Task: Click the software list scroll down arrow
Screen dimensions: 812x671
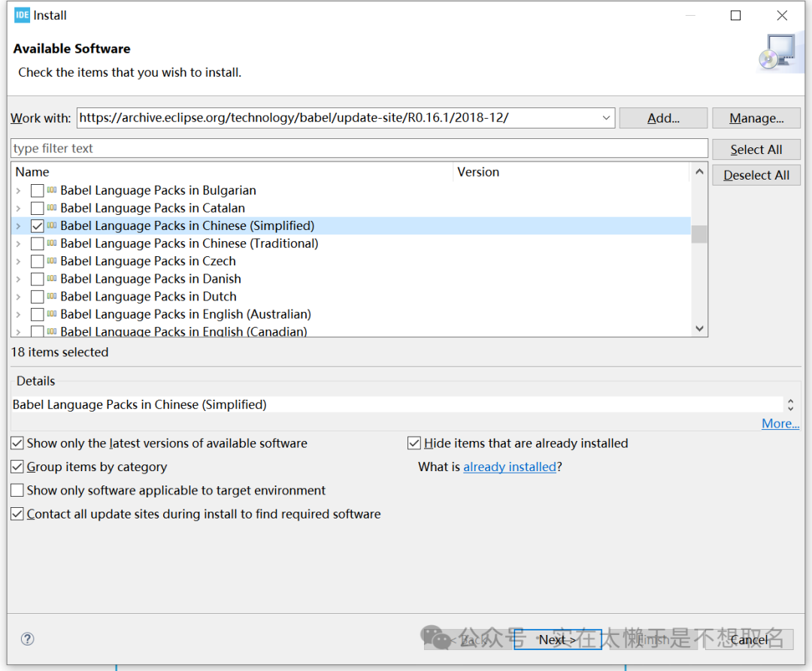Action: click(700, 328)
